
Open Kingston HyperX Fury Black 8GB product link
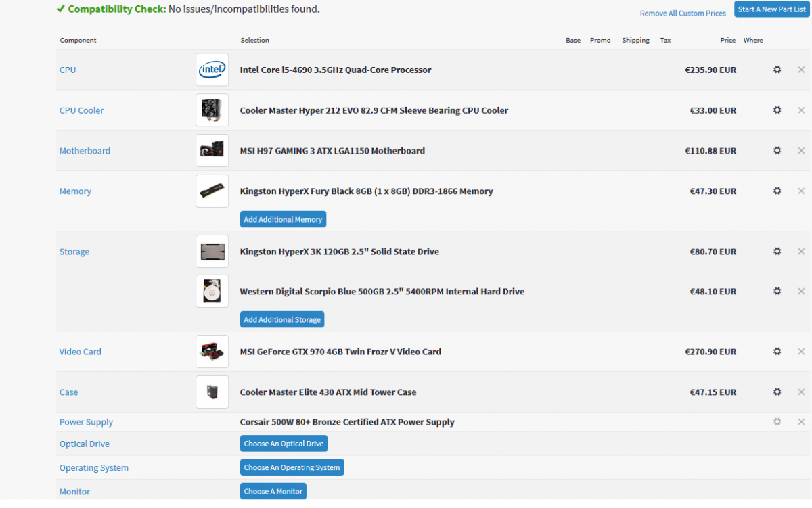click(367, 191)
